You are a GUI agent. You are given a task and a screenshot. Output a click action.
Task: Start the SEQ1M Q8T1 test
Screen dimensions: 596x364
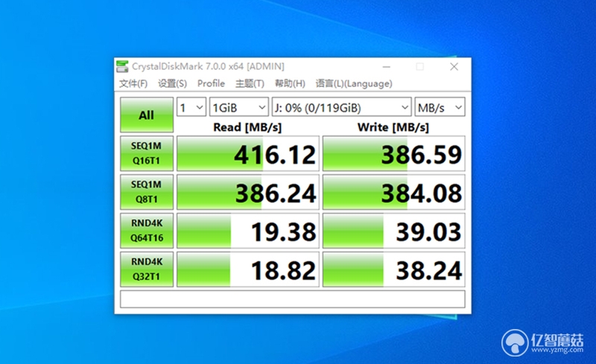147,192
